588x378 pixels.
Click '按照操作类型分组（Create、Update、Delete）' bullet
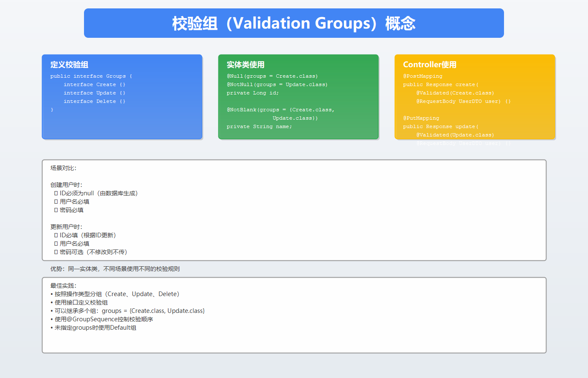click(x=115, y=294)
